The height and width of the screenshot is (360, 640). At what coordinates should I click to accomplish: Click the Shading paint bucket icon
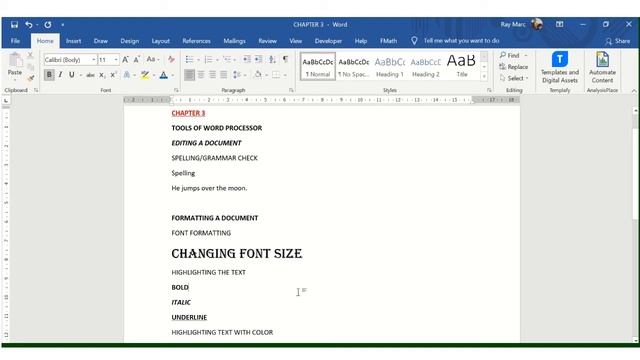(258, 75)
